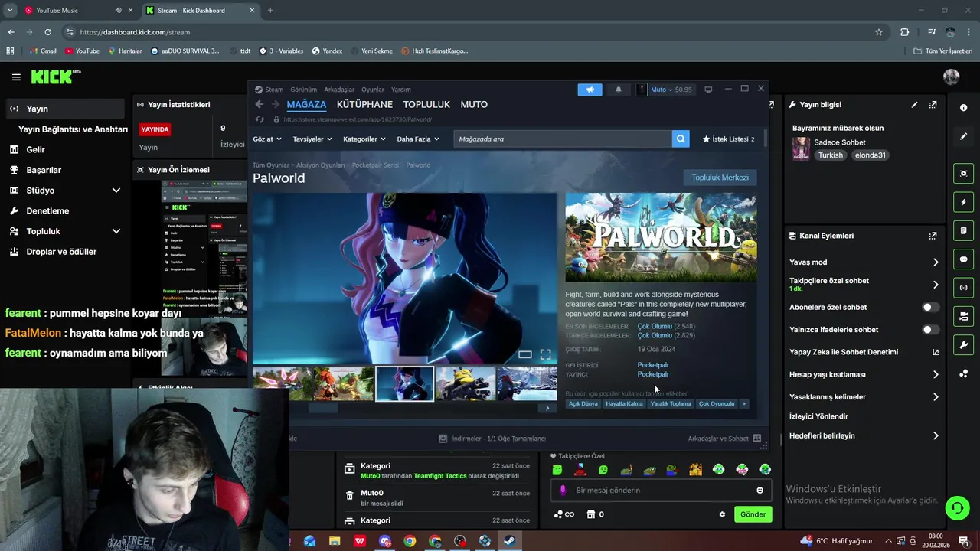Open Steam notifications bell
This screenshot has height=551, width=980.
tap(619, 90)
